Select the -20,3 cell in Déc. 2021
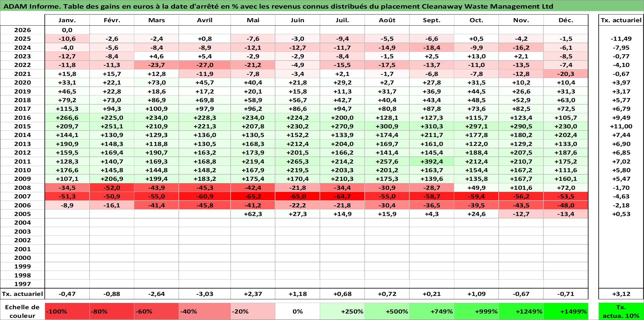The width and height of the screenshot is (644, 320). pos(566,74)
